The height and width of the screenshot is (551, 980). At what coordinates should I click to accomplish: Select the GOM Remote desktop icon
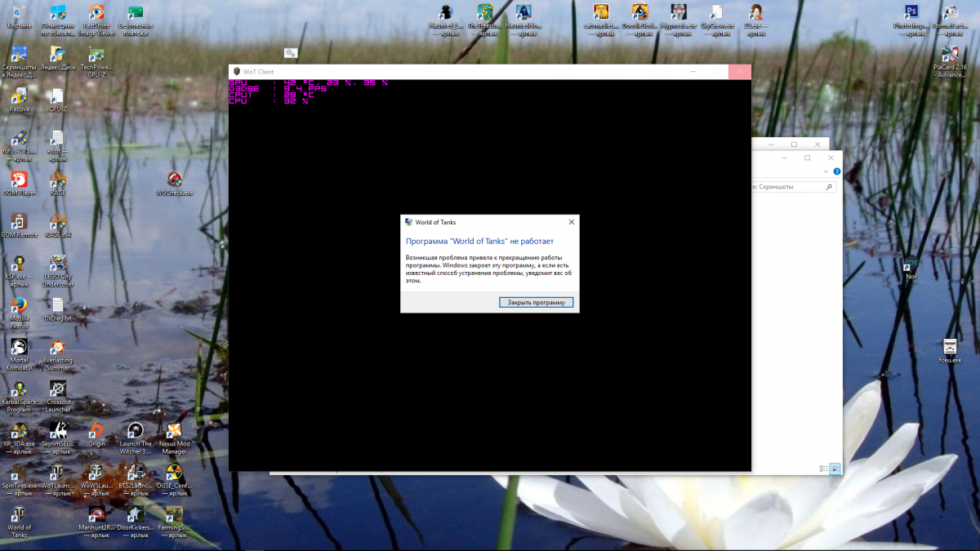click(20, 226)
